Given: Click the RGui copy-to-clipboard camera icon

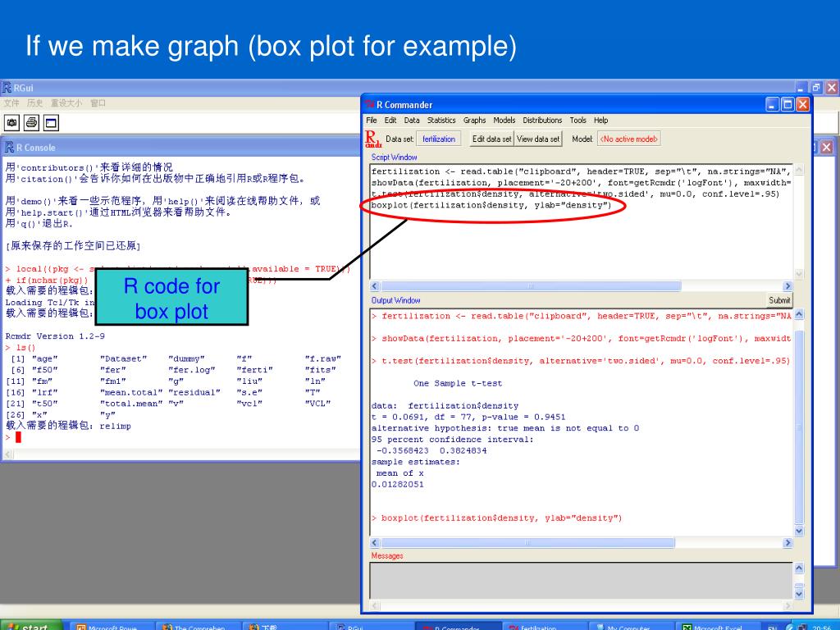Looking at the screenshot, I should pos(11,123).
